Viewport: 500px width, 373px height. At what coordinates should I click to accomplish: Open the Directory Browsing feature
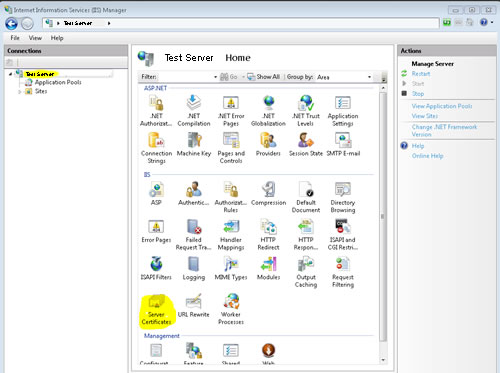343,197
